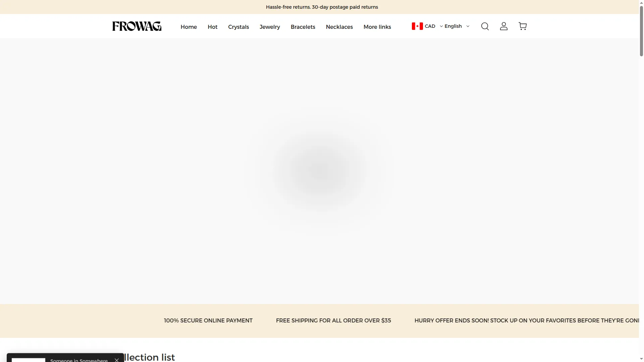Open the Crystals menu item
The width and height of the screenshot is (644, 362).
238,27
